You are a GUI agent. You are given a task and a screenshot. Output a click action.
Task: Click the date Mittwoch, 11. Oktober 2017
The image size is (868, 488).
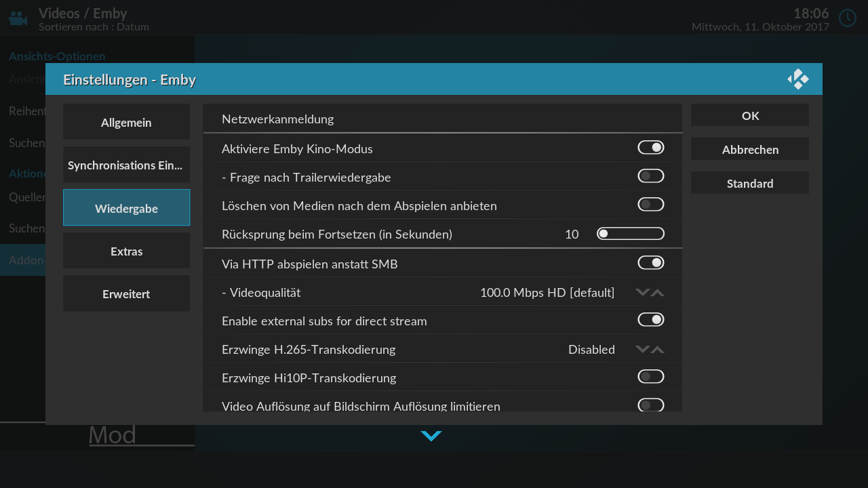coord(760,27)
